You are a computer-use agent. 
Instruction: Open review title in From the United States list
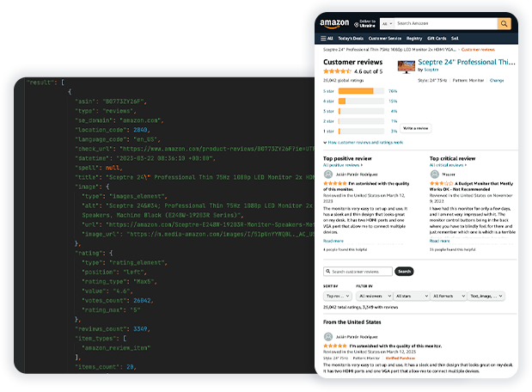click(x=395, y=346)
